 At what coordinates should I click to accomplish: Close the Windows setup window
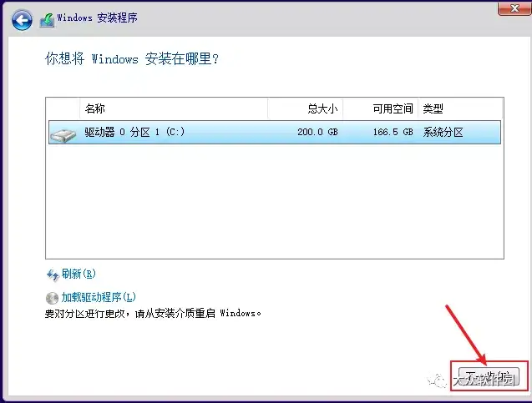click(x=514, y=8)
